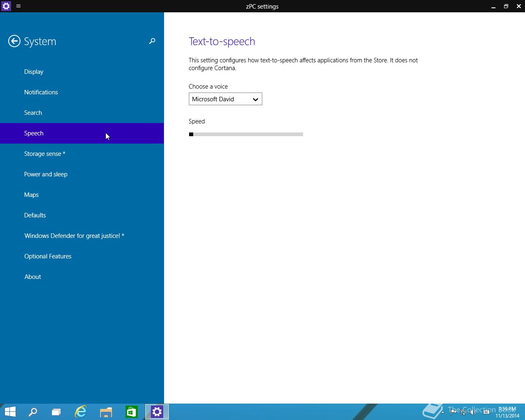Click the Speed slider track
The width and height of the screenshot is (525, 420).
coord(246,134)
